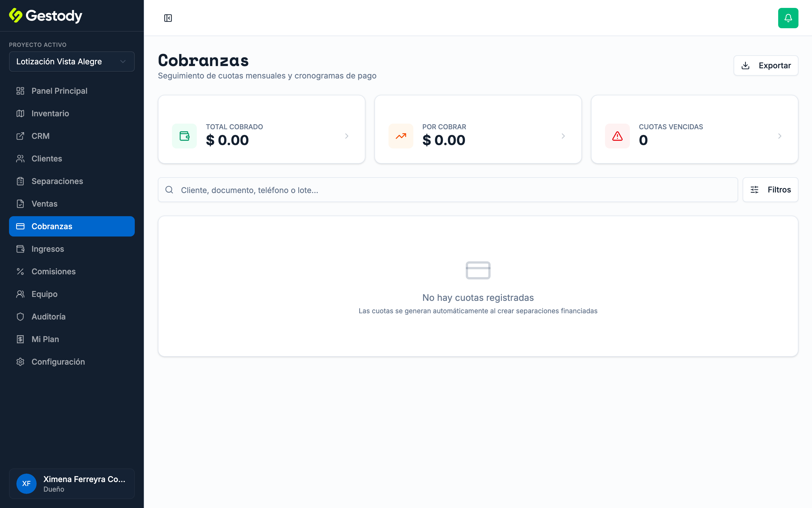
Task: Click the 'No hay cuotas registradas' message
Action: tap(478, 298)
